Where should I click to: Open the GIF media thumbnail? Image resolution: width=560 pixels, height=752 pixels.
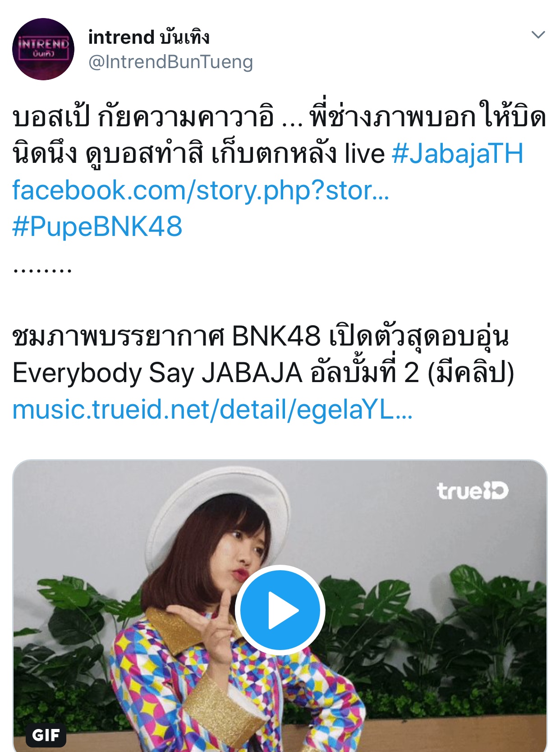(280, 606)
